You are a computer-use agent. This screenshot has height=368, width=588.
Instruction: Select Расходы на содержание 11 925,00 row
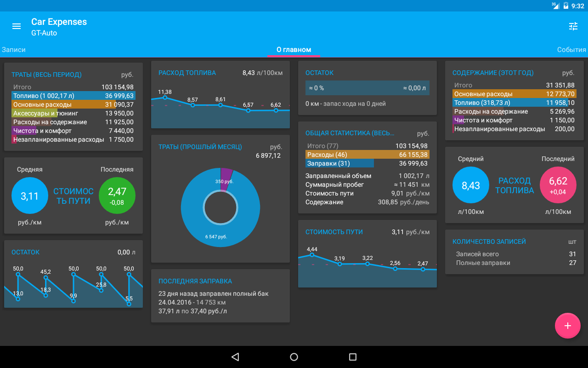pos(73,122)
